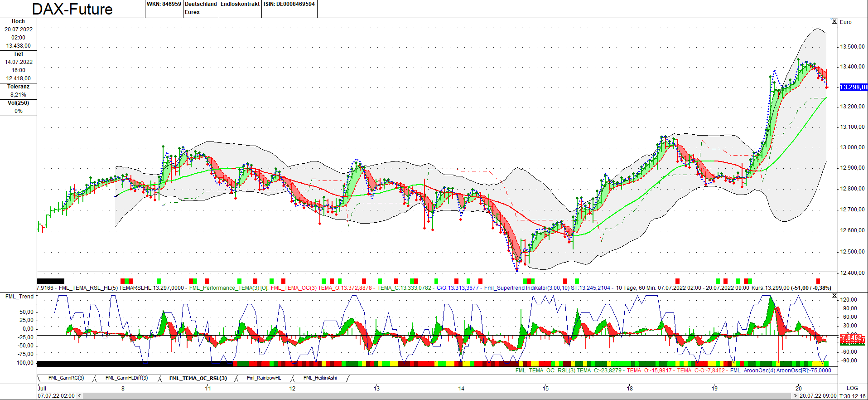Click the Tief label

pos(19,54)
